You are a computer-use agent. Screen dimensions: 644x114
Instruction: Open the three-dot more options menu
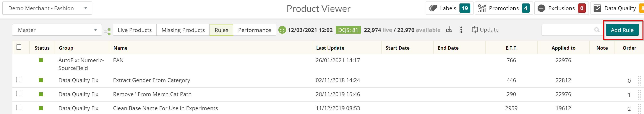461,30
